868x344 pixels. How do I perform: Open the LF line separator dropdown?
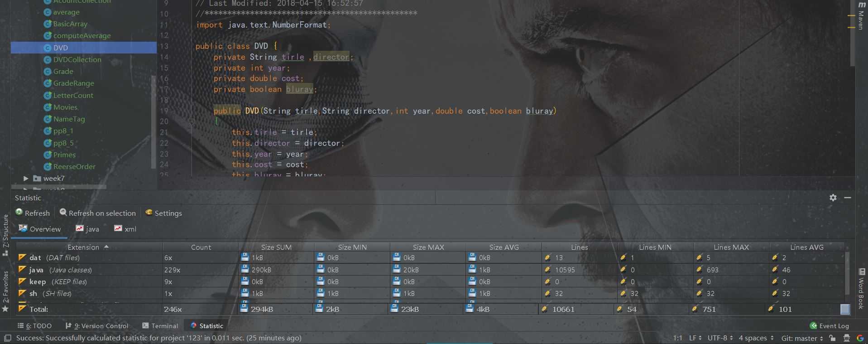click(695, 338)
